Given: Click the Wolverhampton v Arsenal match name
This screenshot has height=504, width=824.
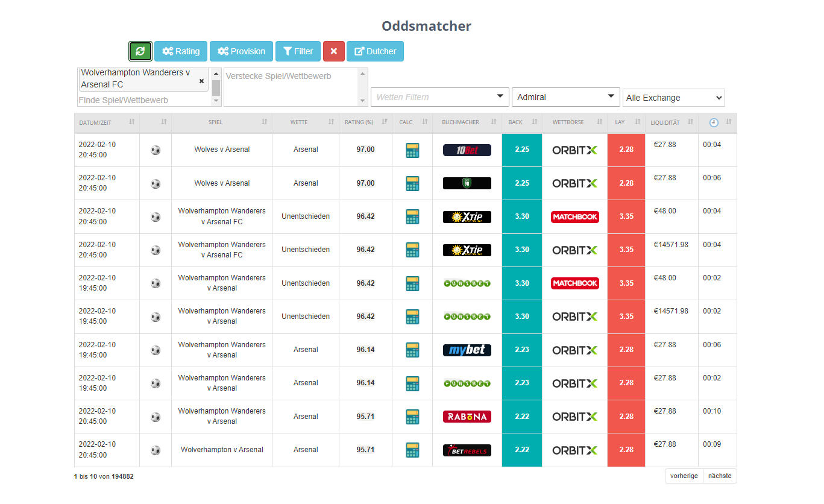Looking at the screenshot, I should click(x=222, y=450).
